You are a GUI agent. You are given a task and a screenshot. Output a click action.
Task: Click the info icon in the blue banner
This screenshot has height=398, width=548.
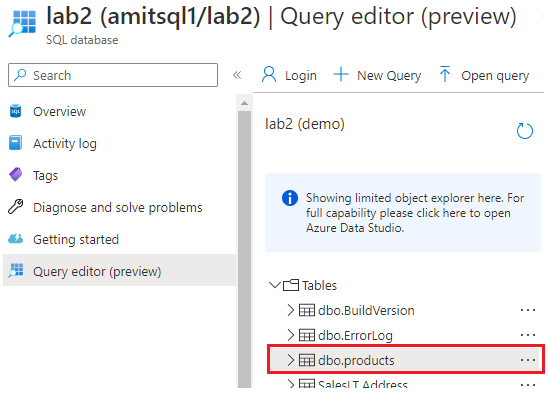pyautogui.click(x=290, y=198)
